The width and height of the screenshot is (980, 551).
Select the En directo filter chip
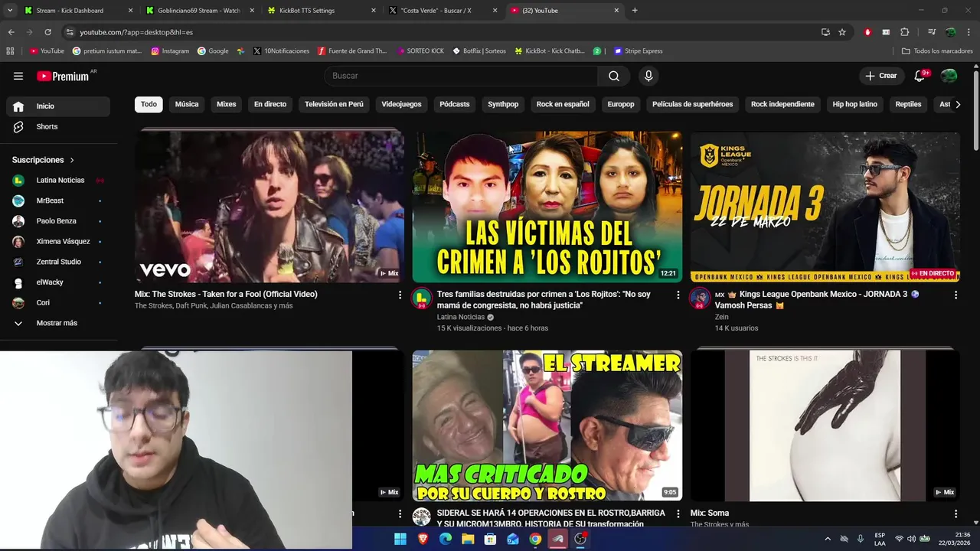[x=270, y=104]
